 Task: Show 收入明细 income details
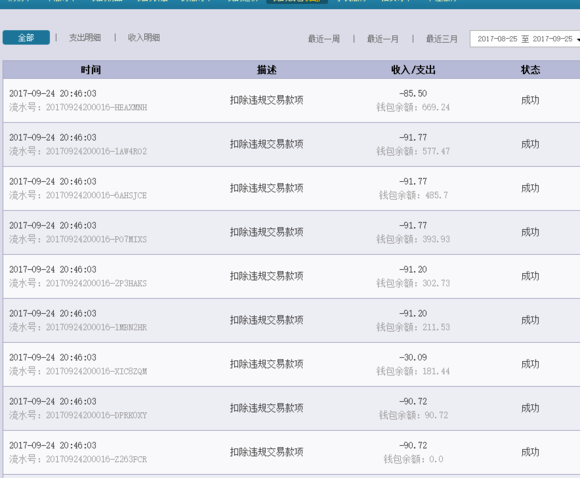pyautogui.click(x=144, y=37)
